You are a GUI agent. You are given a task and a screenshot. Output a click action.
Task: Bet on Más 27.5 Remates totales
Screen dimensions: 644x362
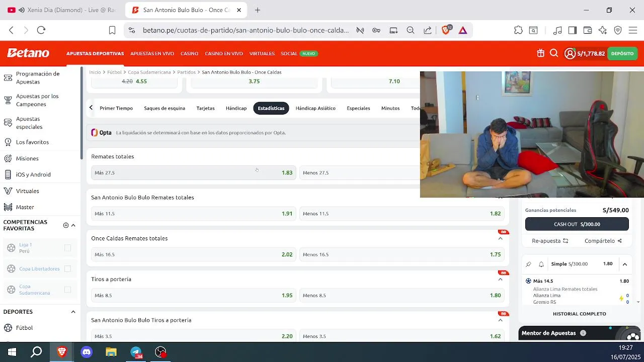193,172
